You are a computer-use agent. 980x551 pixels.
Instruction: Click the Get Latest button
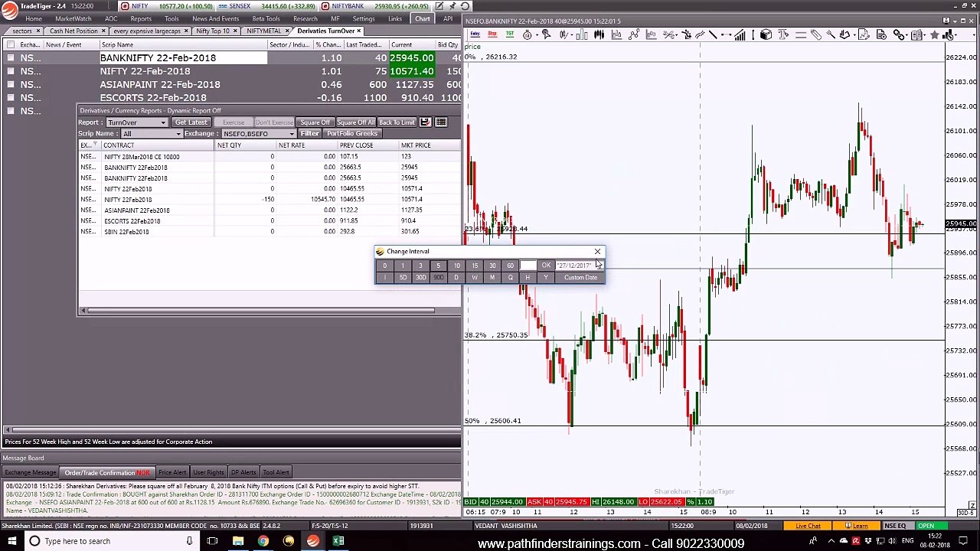191,122
